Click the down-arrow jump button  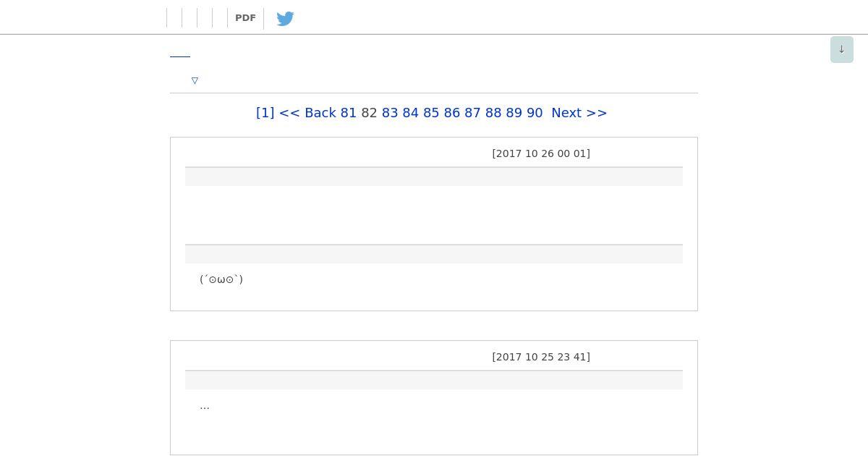[x=841, y=49]
